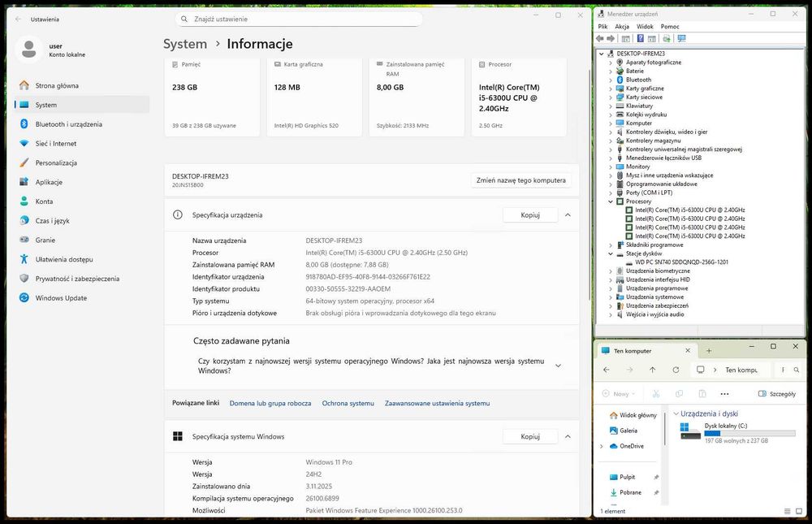Screen dimensions: 812x524
Task: Switch to large icons view in File Explorer status bar
Action: [799, 511]
